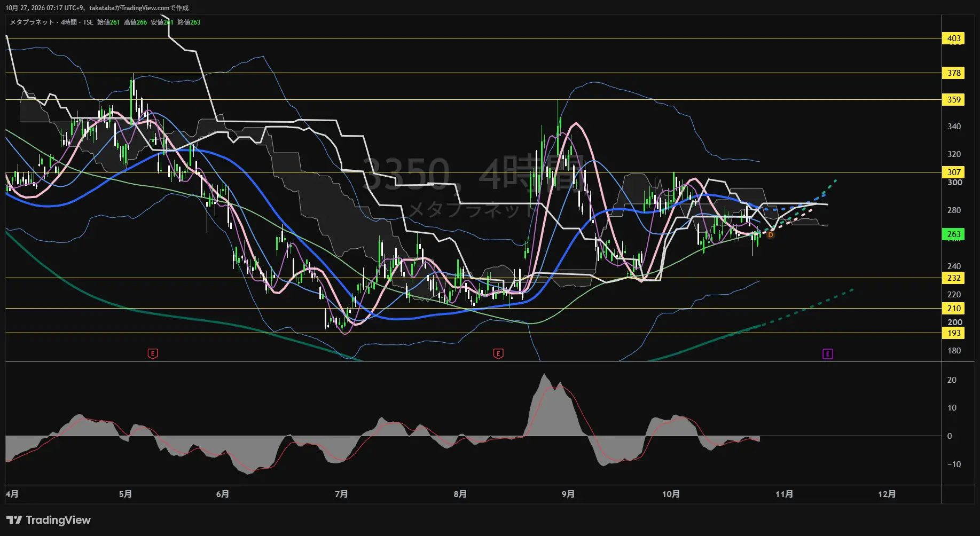The width and height of the screenshot is (980, 536).
Task: Click the oscillator 10 scale label
Action: click(x=952, y=408)
